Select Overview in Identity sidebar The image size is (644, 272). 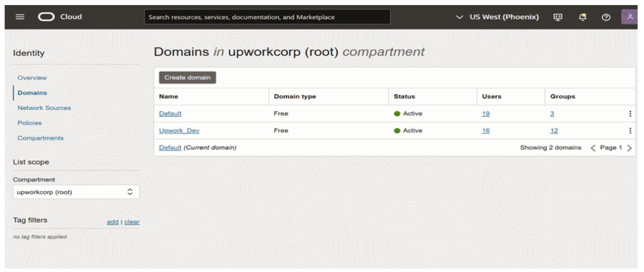(x=32, y=78)
